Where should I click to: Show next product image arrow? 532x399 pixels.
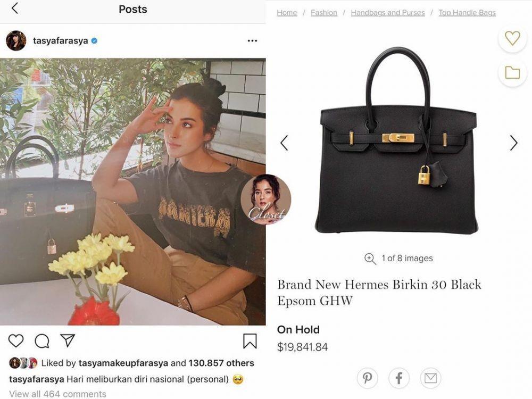514,143
